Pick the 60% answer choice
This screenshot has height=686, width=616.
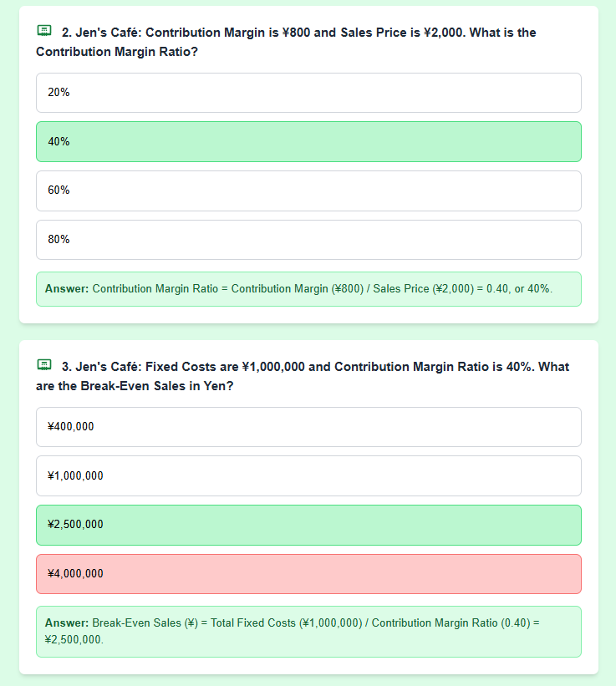tap(308, 191)
